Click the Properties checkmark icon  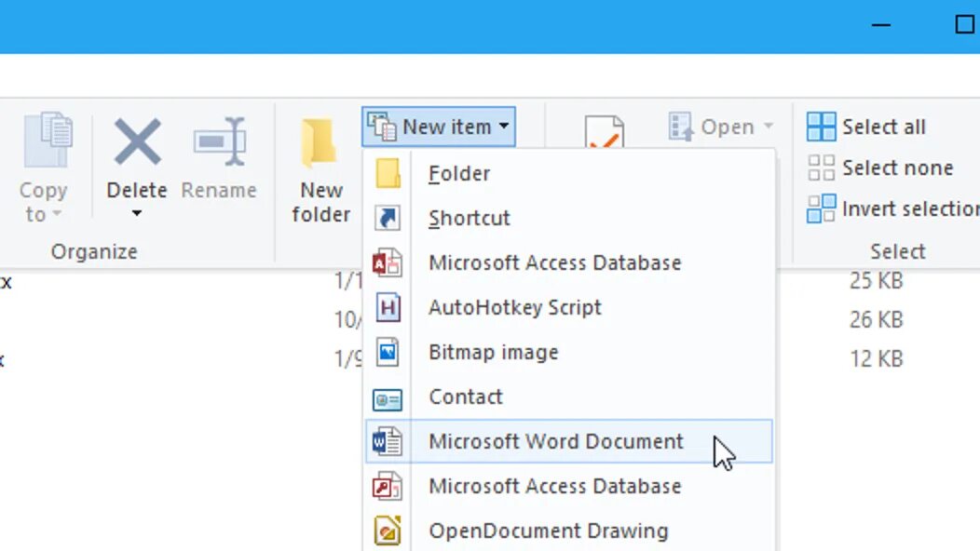[x=604, y=133]
